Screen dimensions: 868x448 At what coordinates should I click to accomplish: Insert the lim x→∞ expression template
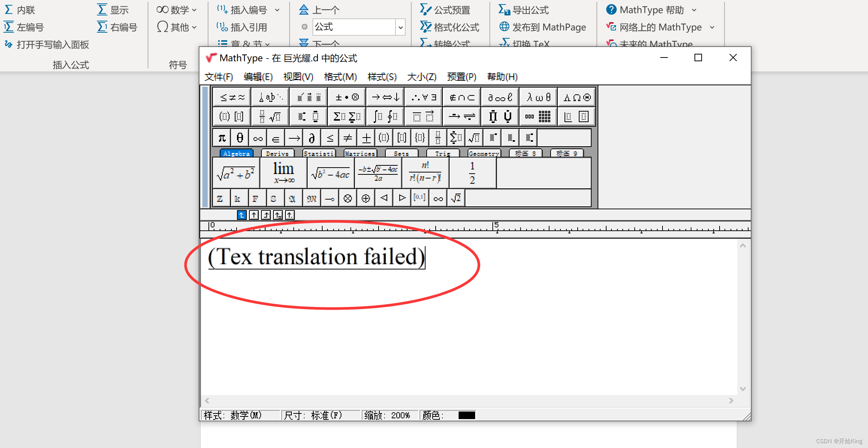pyautogui.click(x=283, y=173)
